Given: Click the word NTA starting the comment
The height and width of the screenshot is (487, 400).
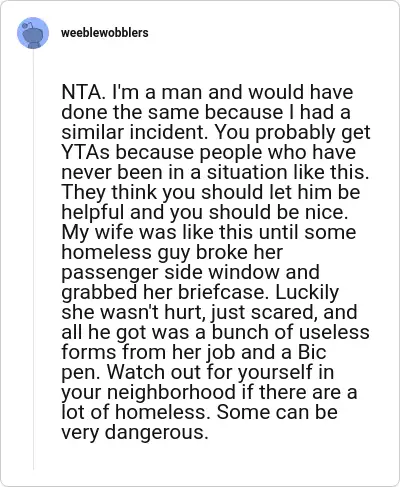Looking at the screenshot, I should (82, 92).
